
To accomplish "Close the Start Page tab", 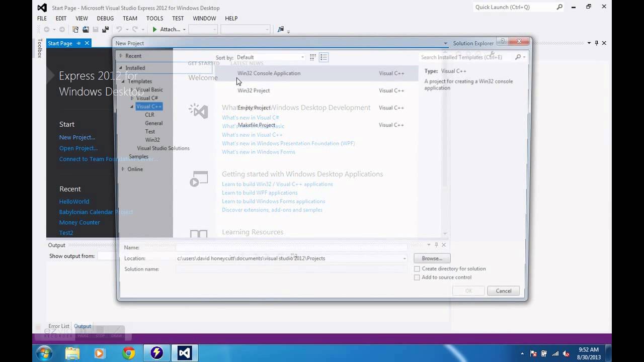I will click(87, 43).
